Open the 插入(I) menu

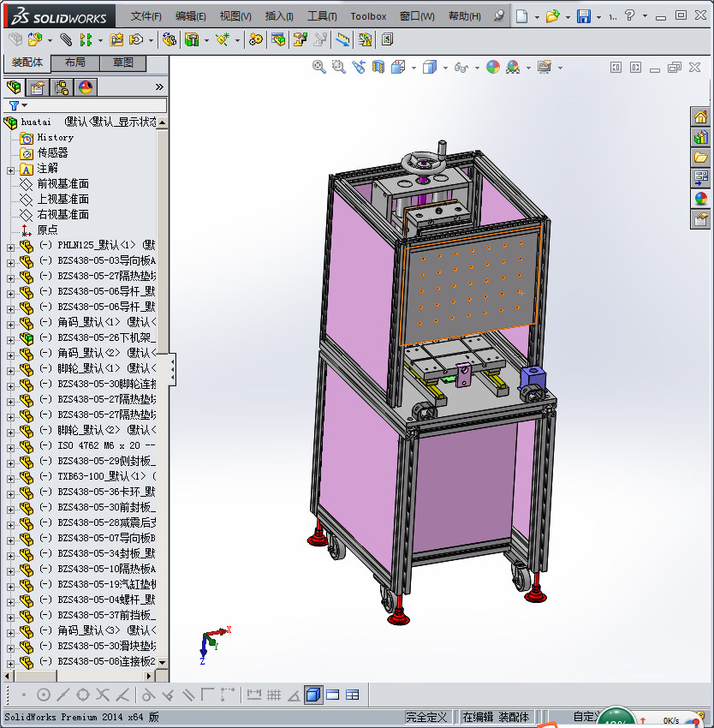point(279,16)
